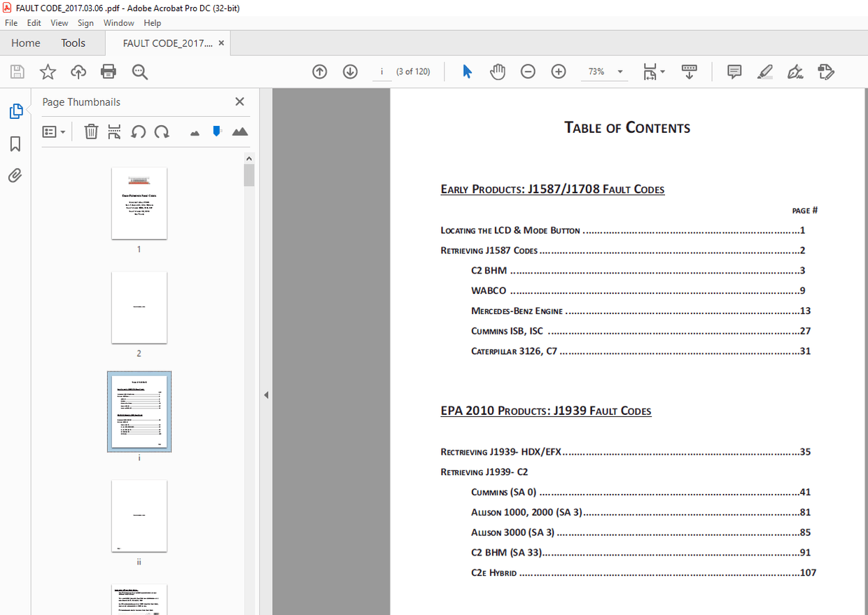Open the Edit/redact stamp tool
Screen dimensions: 868x615
pyautogui.click(x=826, y=71)
